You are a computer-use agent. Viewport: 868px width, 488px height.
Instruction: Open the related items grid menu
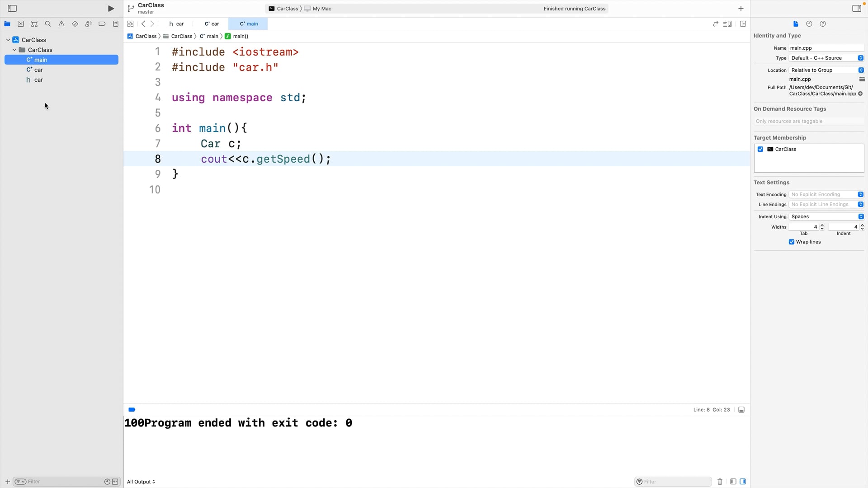[x=130, y=24]
